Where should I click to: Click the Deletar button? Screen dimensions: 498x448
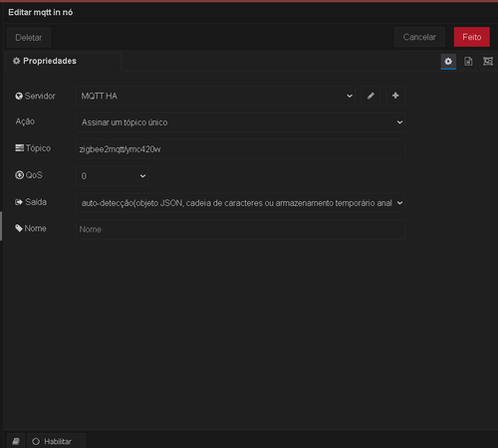pos(29,38)
